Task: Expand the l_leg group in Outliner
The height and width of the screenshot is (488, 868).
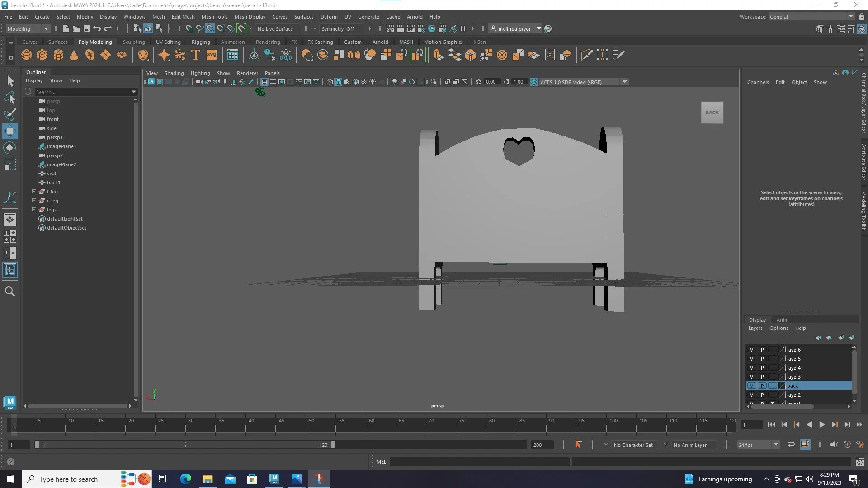Action: [34, 192]
